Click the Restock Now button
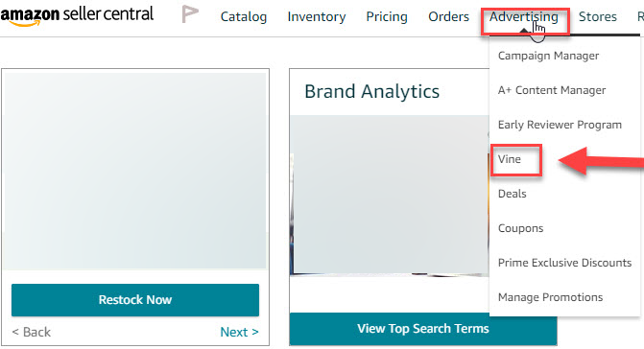644x349 pixels. (135, 300)
